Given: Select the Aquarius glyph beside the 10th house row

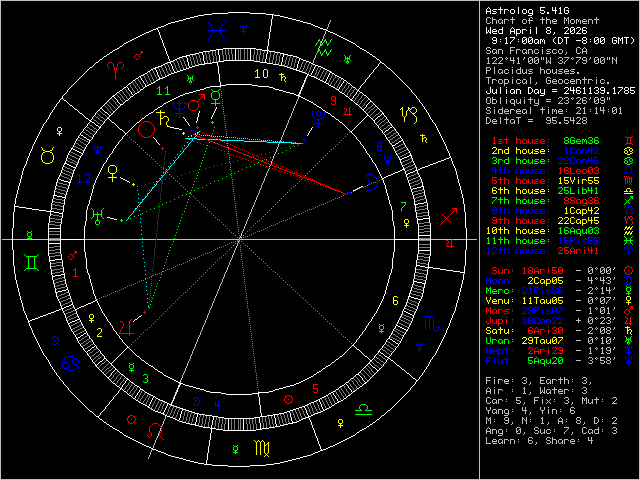Looking at the screenshot, I should pyautogui.click(x=629, y=231).
